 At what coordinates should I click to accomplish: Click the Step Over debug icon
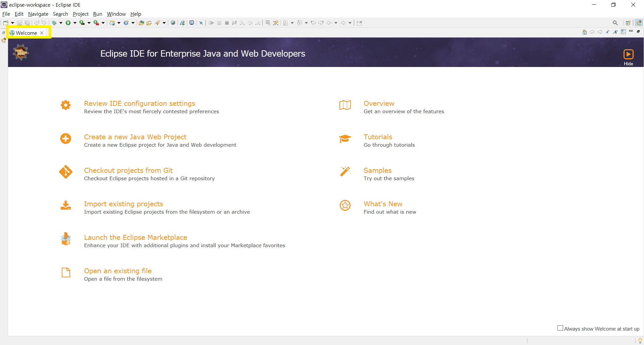pos(250,23)
